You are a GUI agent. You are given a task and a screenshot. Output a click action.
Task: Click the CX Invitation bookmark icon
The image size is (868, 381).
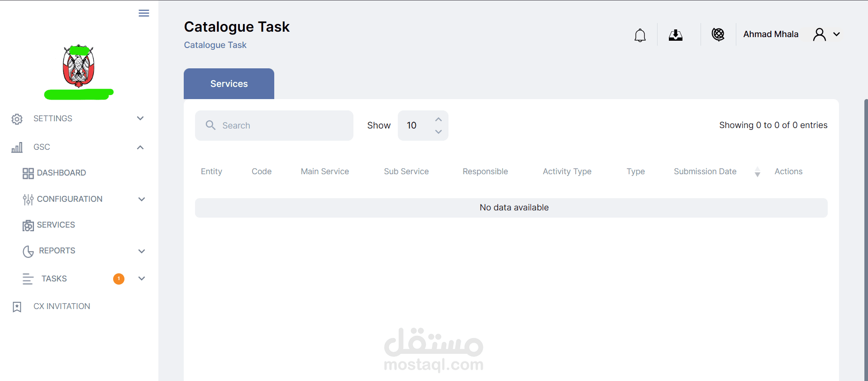click(17, 307)
